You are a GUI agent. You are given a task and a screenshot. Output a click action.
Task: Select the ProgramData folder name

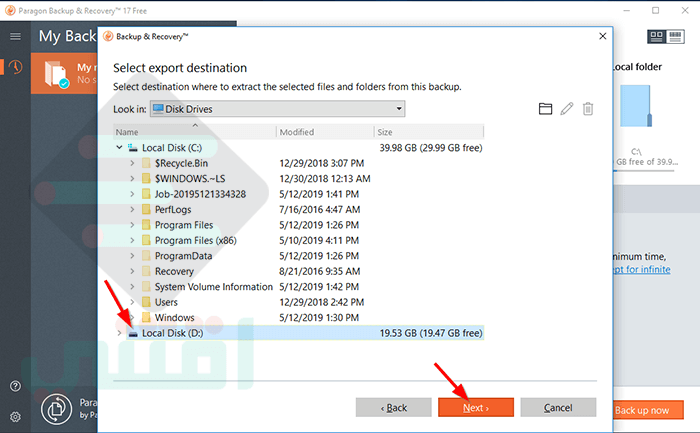click(183, 256)
